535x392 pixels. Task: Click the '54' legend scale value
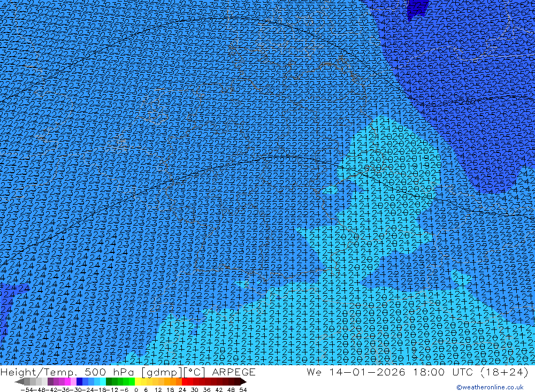(243, 390)
